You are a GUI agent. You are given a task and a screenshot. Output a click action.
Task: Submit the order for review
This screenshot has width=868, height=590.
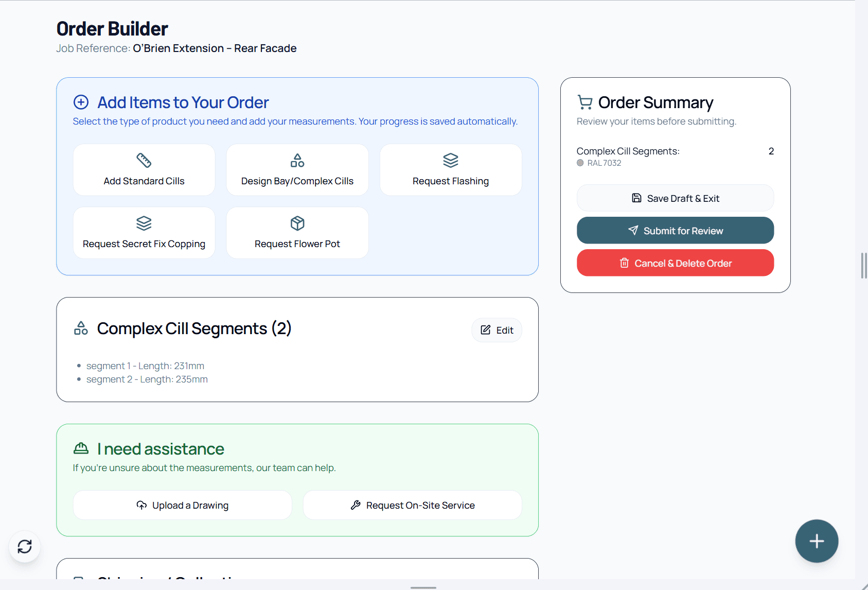coord(675,230)
